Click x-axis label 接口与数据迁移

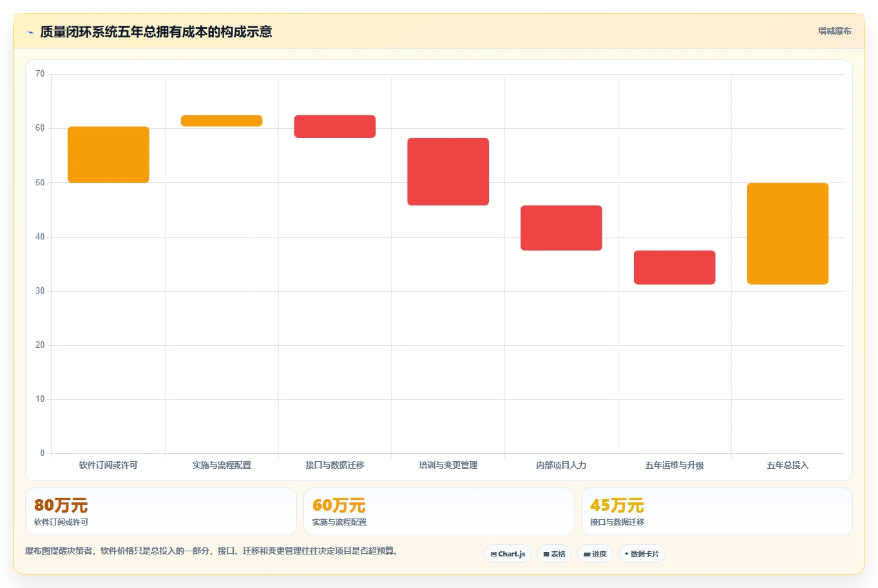pos(335,465)
